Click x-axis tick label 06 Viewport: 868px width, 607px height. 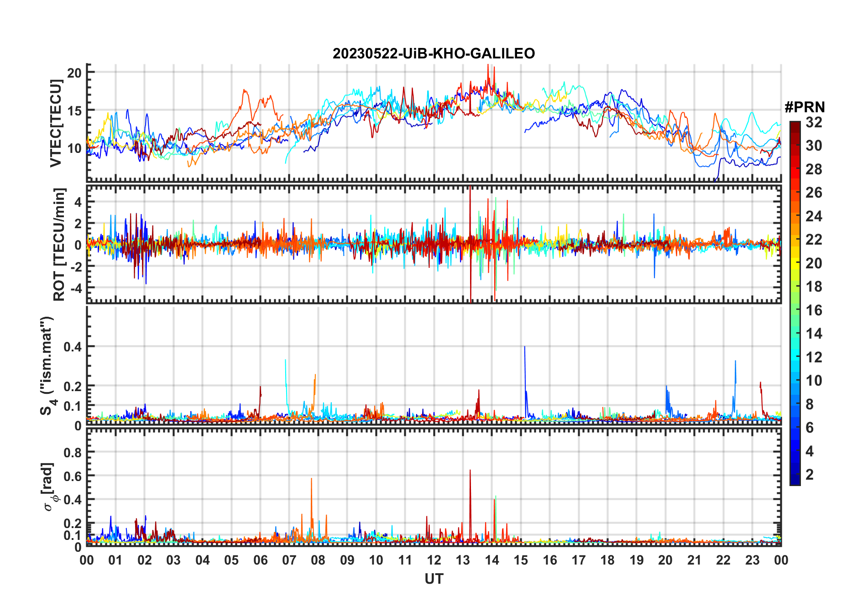260,560
